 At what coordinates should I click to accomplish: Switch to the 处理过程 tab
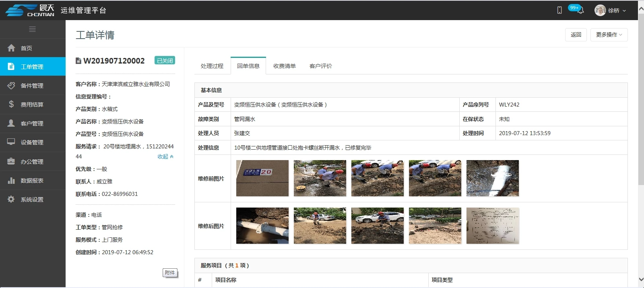(x=212, y=66)
